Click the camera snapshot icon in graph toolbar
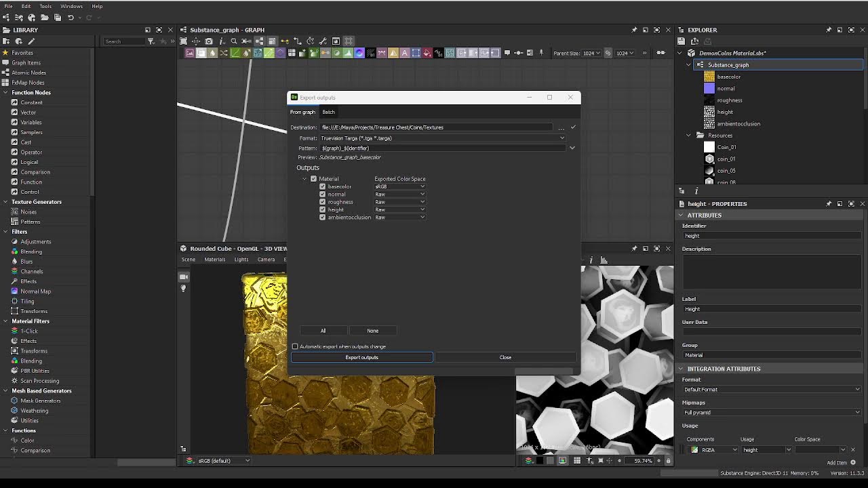The height and width of the screenshot is (488, 868). (208, 41)
